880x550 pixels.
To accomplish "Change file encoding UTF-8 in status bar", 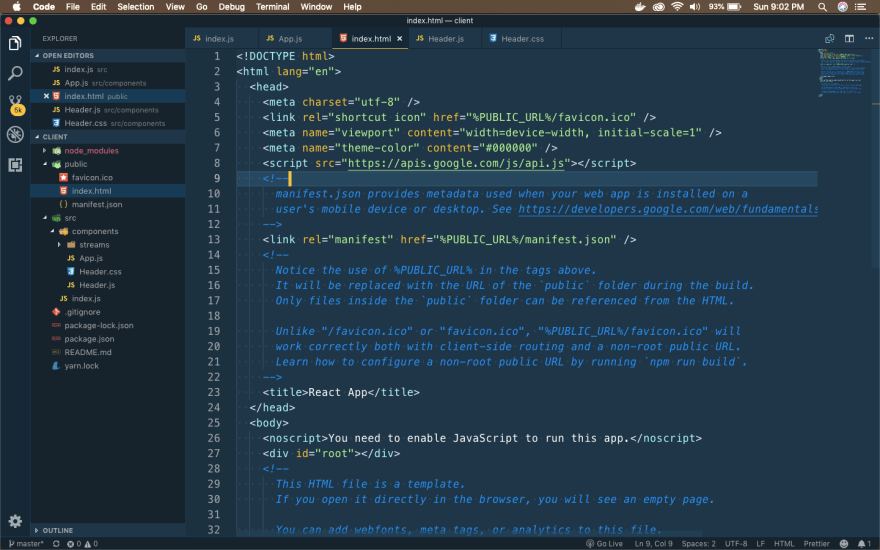I will click(x=736, y=543).
